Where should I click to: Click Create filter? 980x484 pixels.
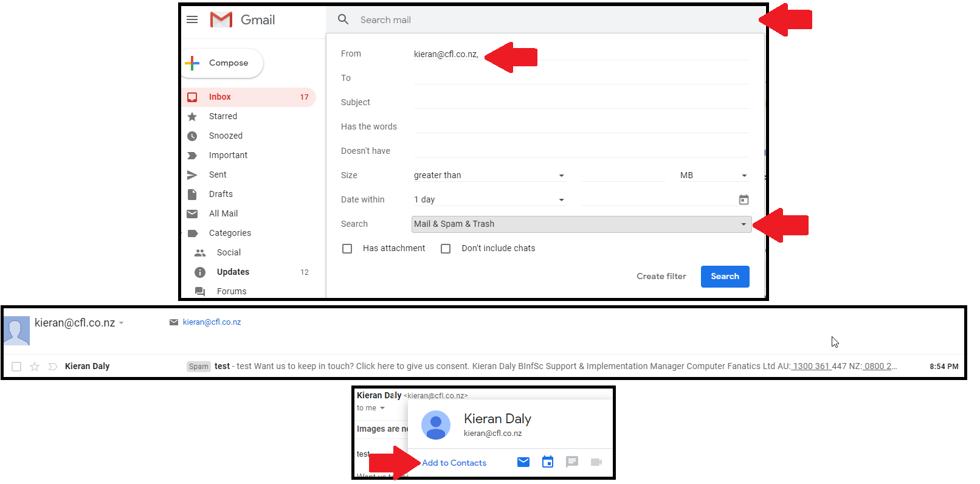[661, 276]
